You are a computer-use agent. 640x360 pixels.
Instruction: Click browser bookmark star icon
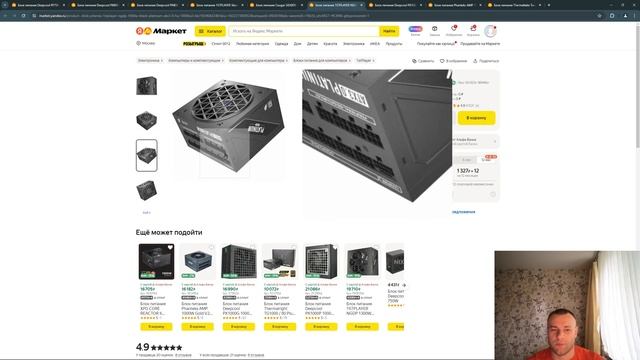[x=599, y=16]
